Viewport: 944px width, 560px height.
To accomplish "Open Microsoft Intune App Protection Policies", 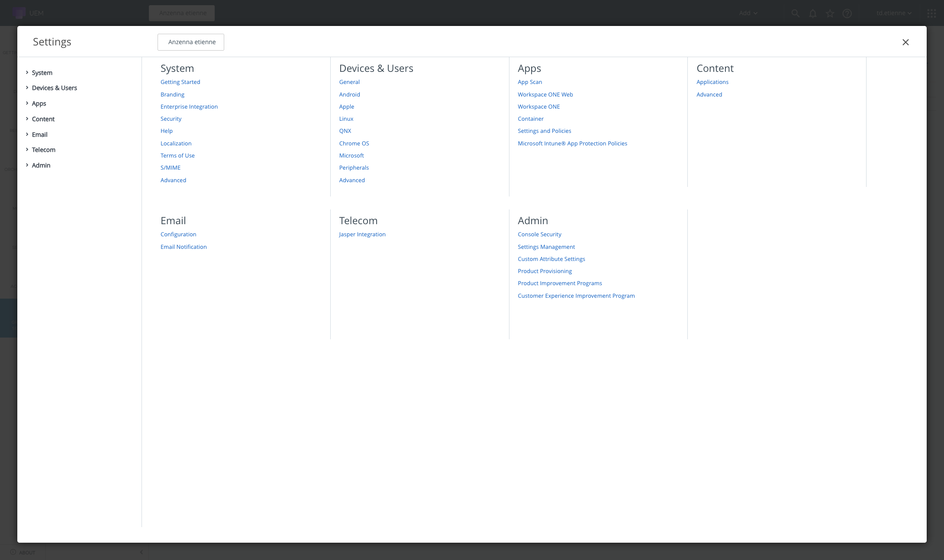I will click(572, 143).
